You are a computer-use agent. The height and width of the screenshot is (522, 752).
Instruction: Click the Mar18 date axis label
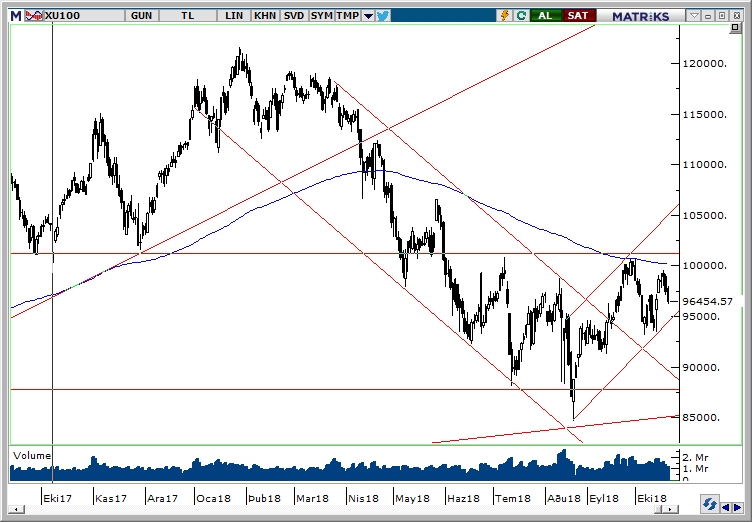[312, 498]
